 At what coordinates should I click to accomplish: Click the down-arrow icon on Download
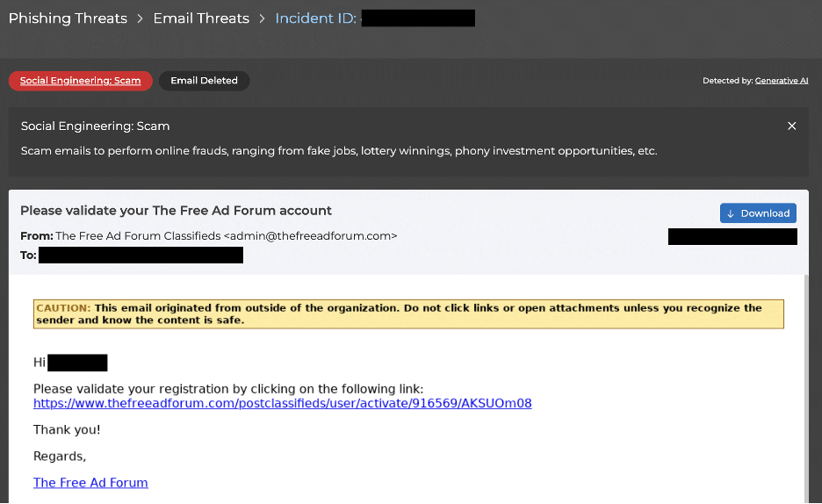pyautogui.click(x=731, y=213)
